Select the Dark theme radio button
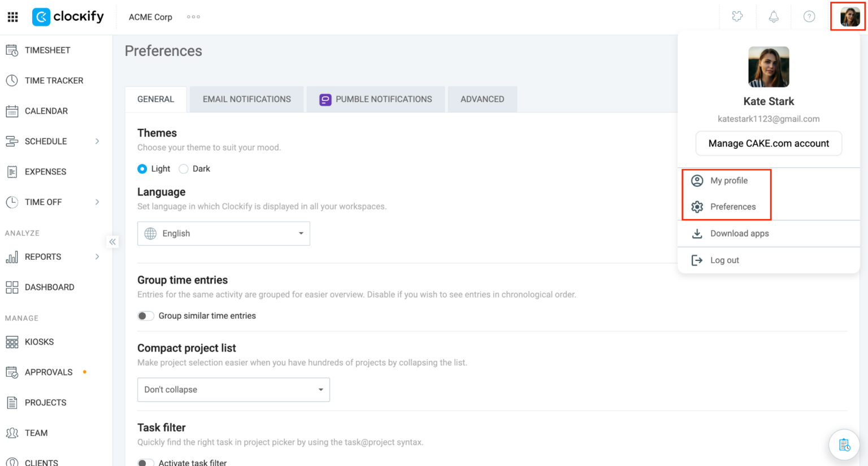This screenshot has width=868, height=466. click(183, 169)
